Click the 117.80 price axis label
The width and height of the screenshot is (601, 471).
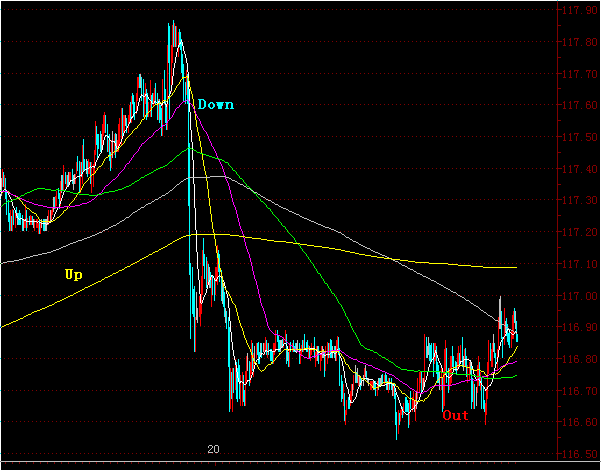click(x=580, y=42)
